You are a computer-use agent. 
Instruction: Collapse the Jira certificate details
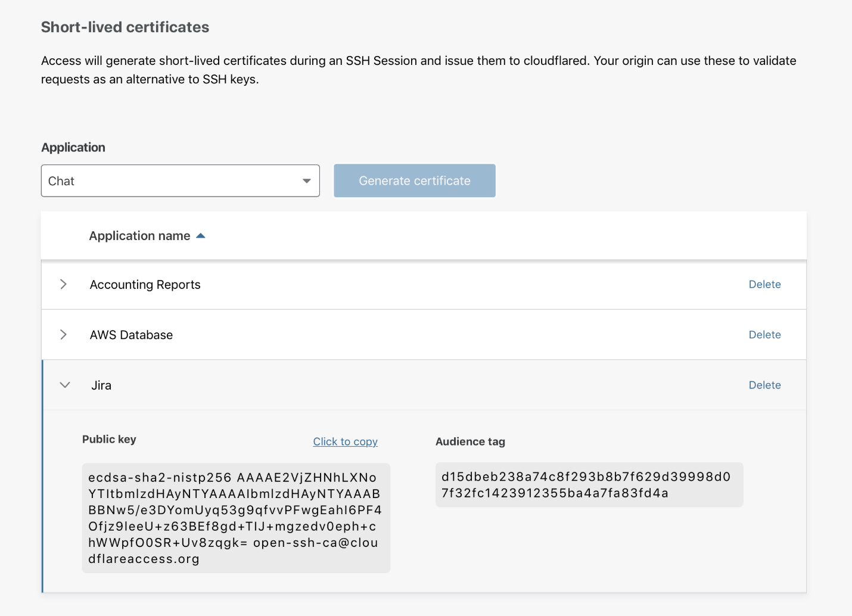click(65, 385)
